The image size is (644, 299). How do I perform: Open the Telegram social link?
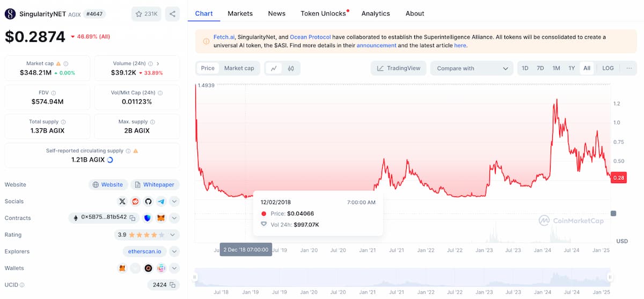tap(161, 201)
